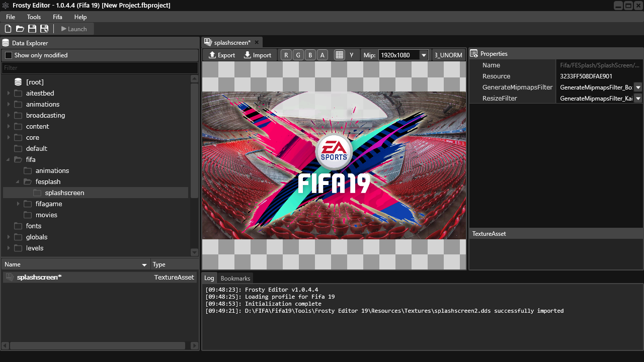Open the Fifa menu
Screen dimensions: 644x362
57,17
